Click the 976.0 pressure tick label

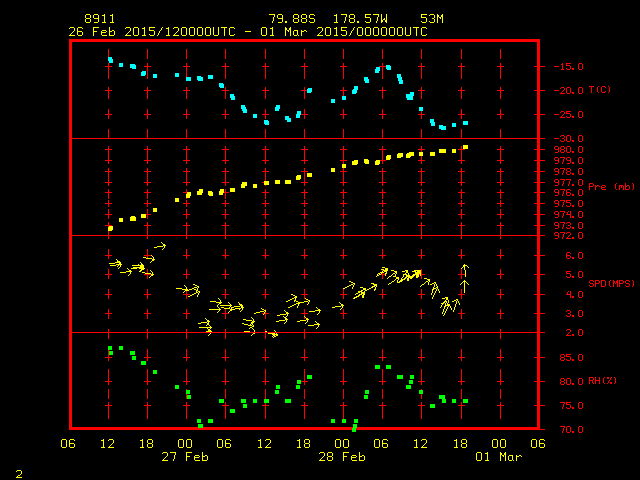point(569,193)
